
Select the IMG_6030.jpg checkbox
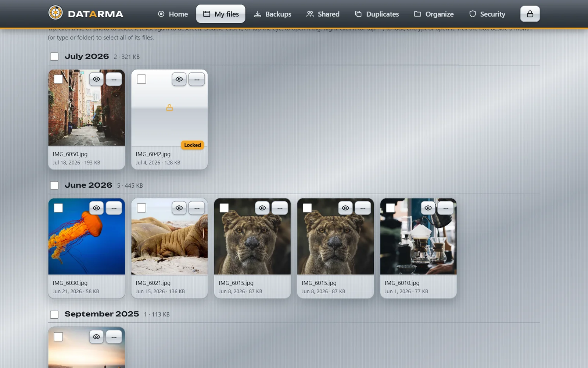pos(58,208)
